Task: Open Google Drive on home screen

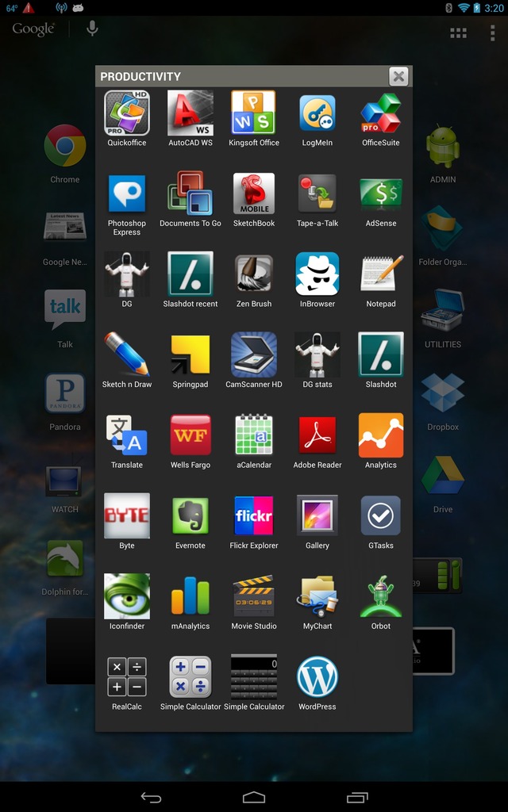Action: (443, 475)
